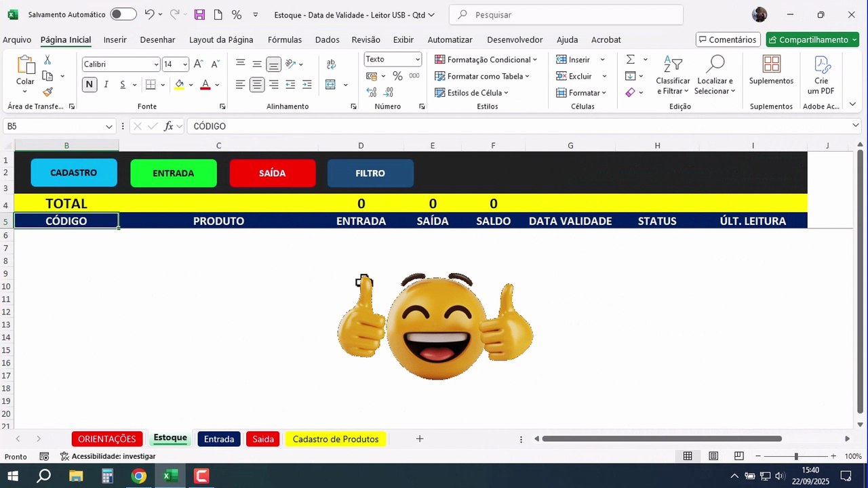Click the Compartilhamento button
Screen dimensions: 868x488
pos(812,40)
